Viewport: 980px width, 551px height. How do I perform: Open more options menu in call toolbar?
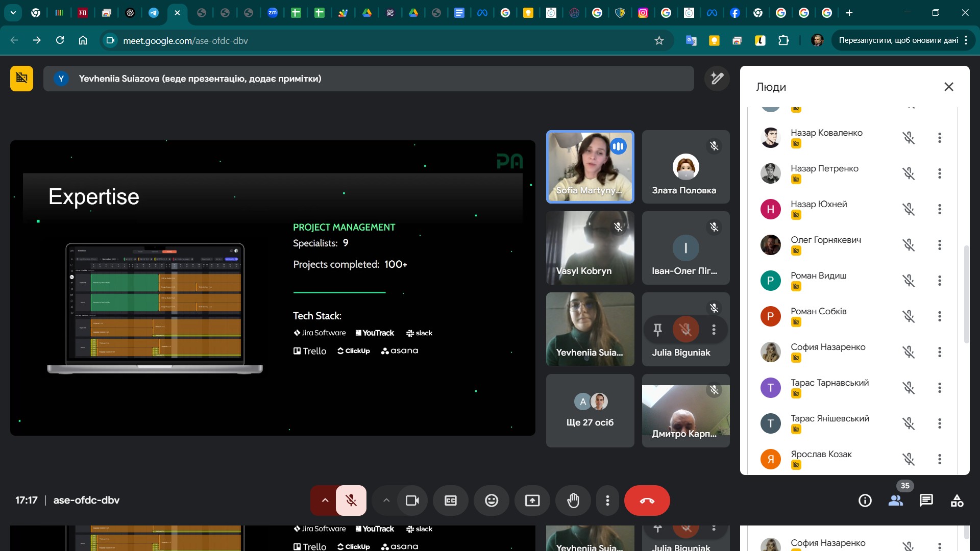click(607, 500)
